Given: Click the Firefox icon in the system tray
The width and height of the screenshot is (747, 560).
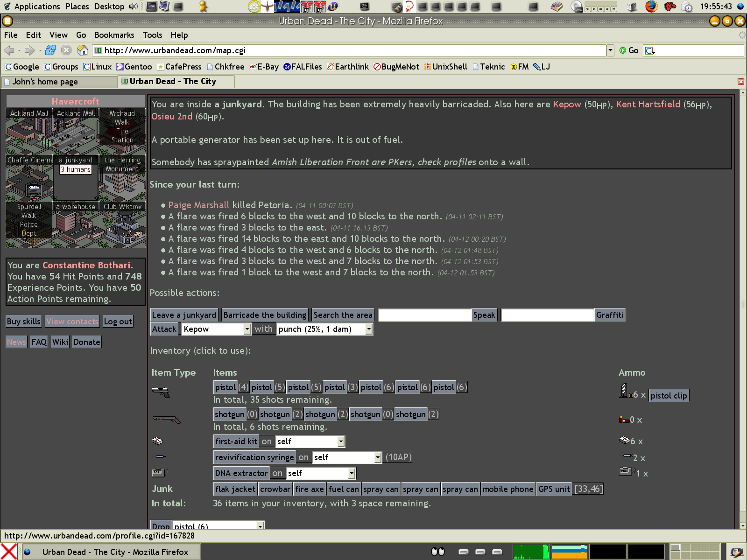Looking at the screenshot, I should (x=651, y=7).
